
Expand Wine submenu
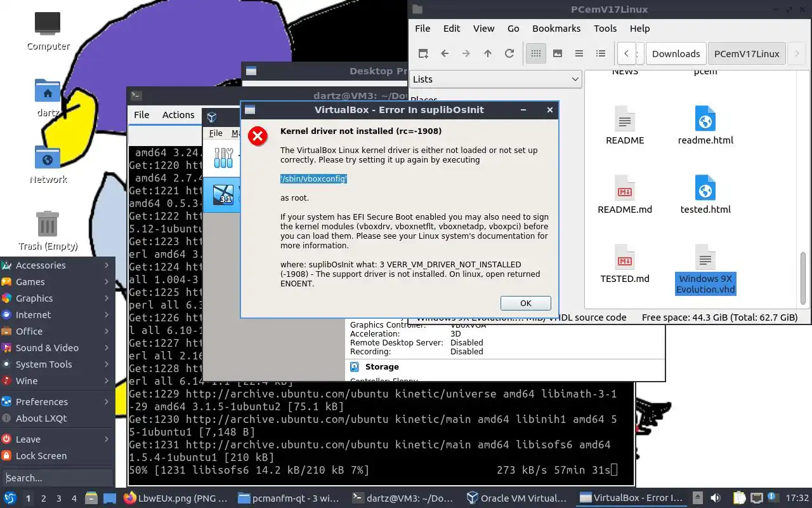pos(57,381)
